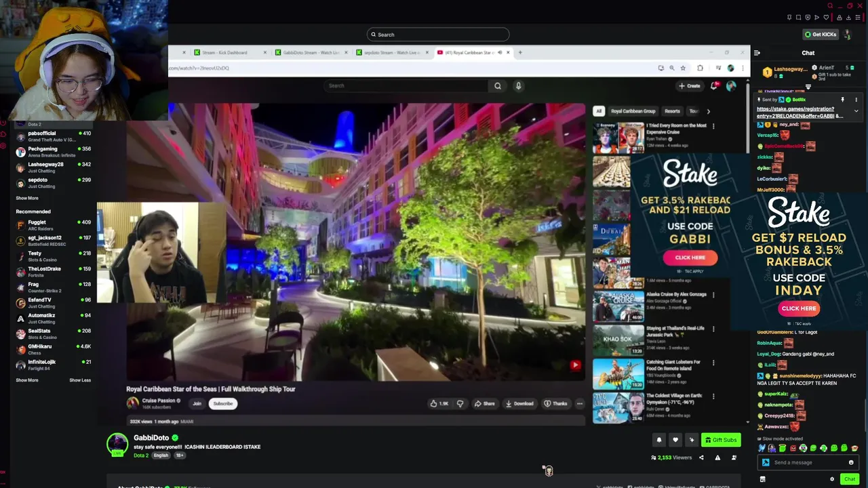Like the Royal Caribbean YouTube video
The image size is (868, 488).
pos(439,403)
